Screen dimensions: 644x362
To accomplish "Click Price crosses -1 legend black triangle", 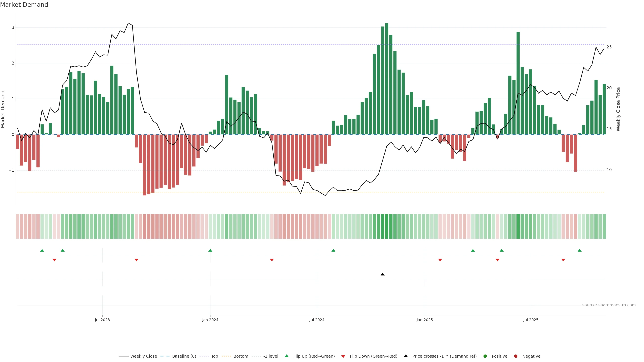I will tap(406, 356).
